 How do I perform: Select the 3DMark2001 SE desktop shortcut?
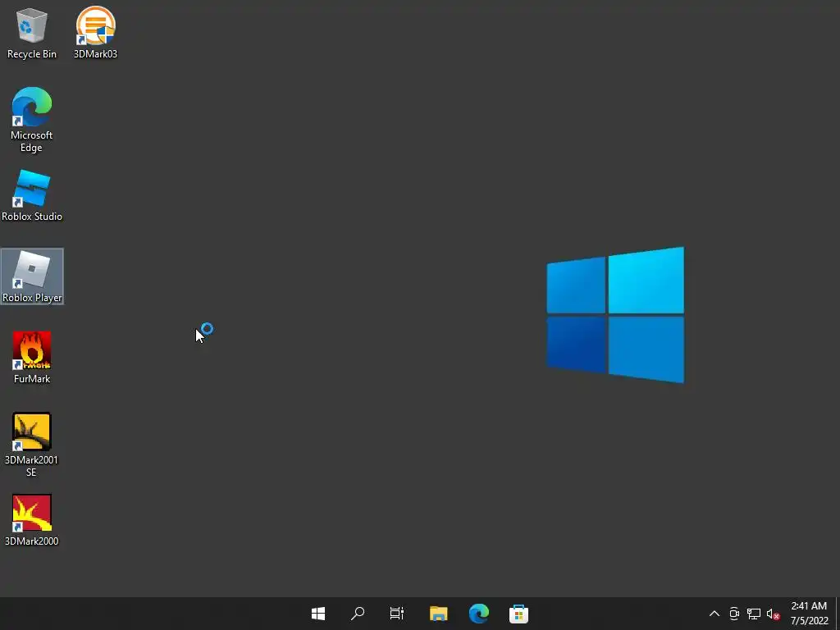[x=32, y=445]
